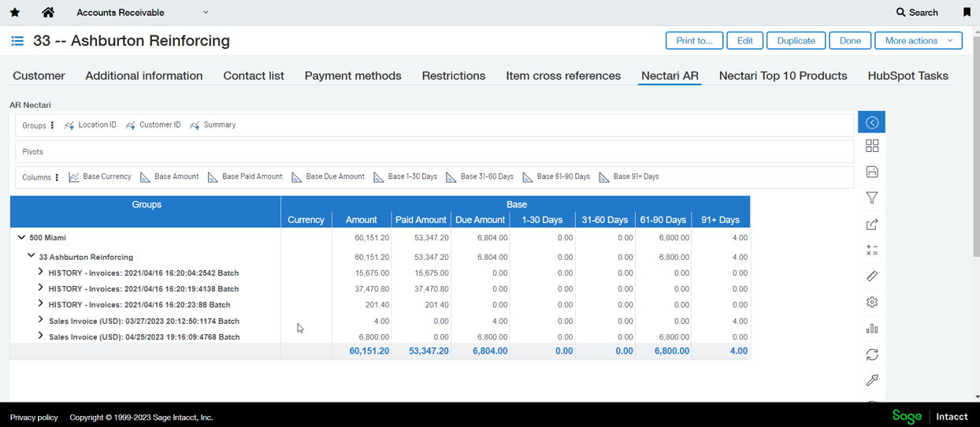Click amount cell 37,470.80 in Amount column
This screenshot has width=980, height=427.
372,289
